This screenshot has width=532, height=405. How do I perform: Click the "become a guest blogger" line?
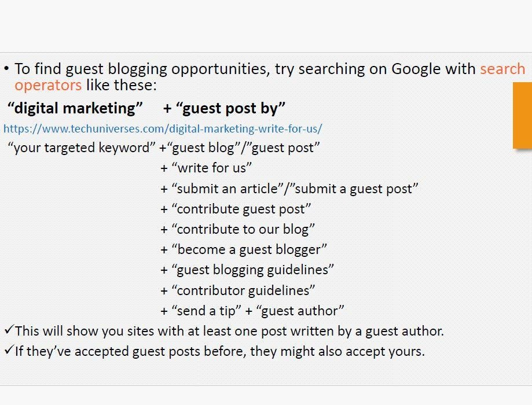coord(244,249)
